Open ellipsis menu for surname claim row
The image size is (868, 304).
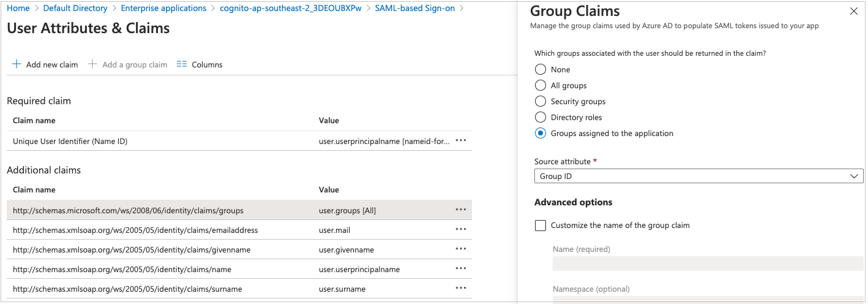[461, 289]
